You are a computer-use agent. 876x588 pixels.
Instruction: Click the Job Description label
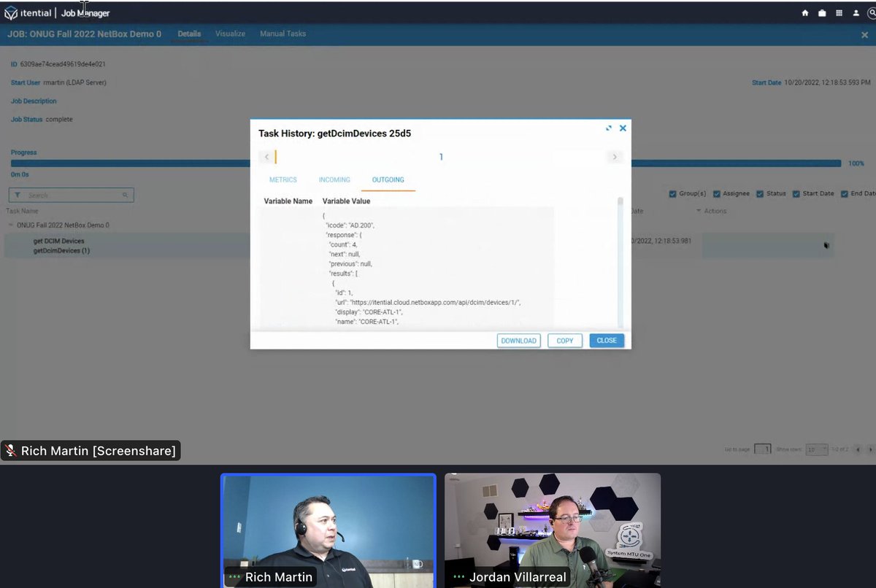(x=34, y=101)
